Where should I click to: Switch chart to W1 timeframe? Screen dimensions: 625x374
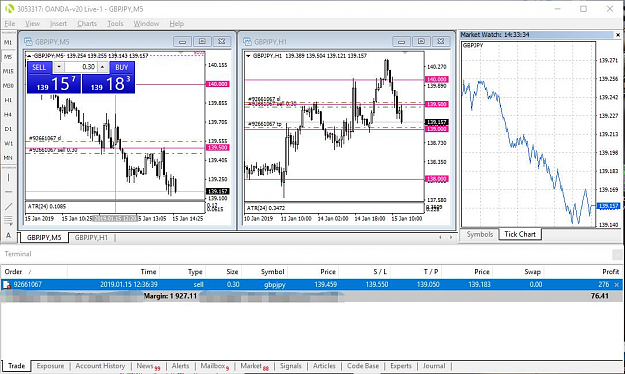8,143
